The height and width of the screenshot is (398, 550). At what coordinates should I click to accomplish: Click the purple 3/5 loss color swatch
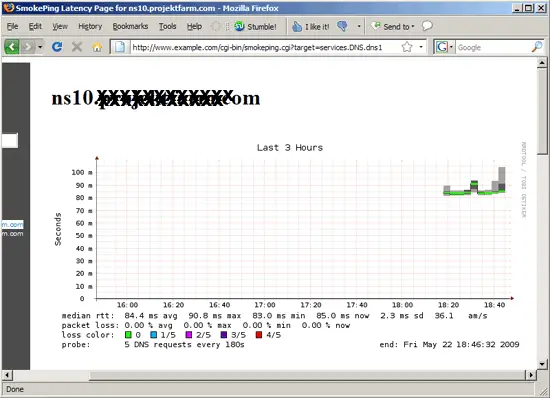click(x=224, y=335)
